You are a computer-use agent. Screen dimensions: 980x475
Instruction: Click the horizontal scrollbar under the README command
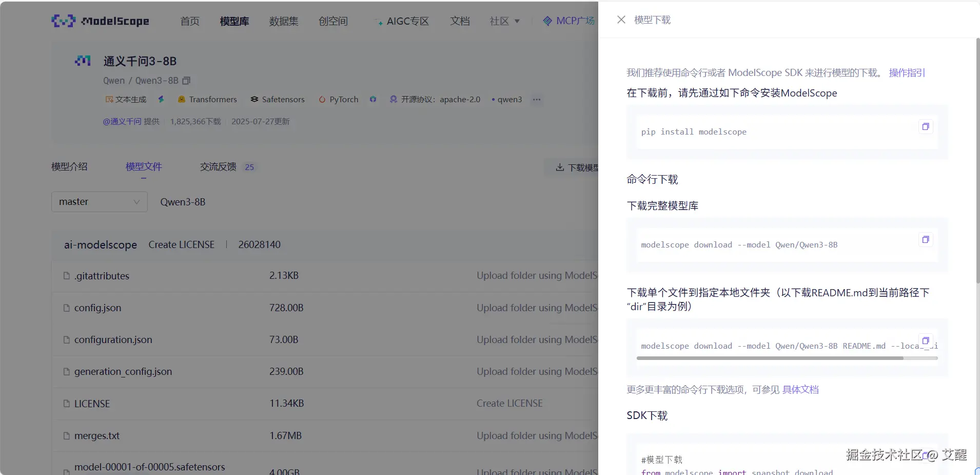tap(786, 358)
